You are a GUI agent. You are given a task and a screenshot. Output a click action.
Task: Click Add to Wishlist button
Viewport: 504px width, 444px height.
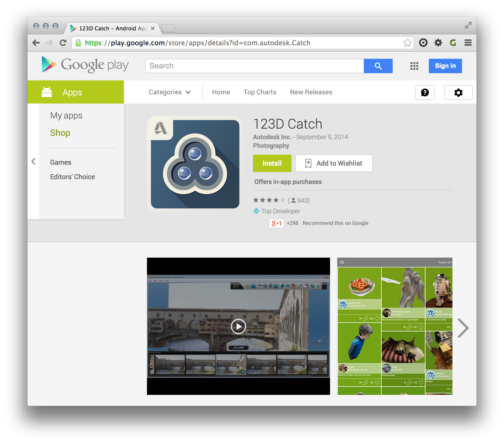(334, 163)
